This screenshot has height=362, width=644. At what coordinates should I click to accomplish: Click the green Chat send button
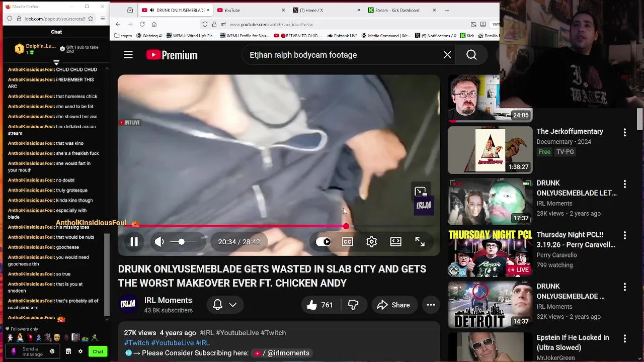98,351
